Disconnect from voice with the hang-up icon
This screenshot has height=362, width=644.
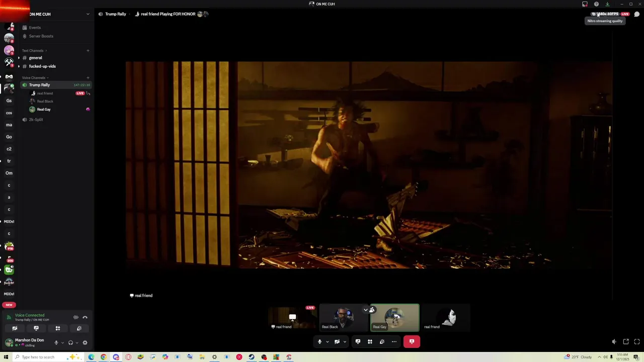(x=85, y=317)
